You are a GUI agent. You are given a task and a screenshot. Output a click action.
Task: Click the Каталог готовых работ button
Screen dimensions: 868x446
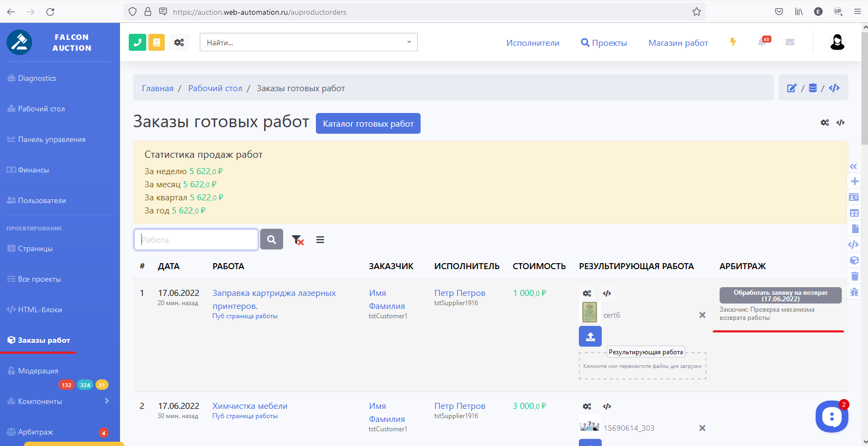tap(368, 123)
